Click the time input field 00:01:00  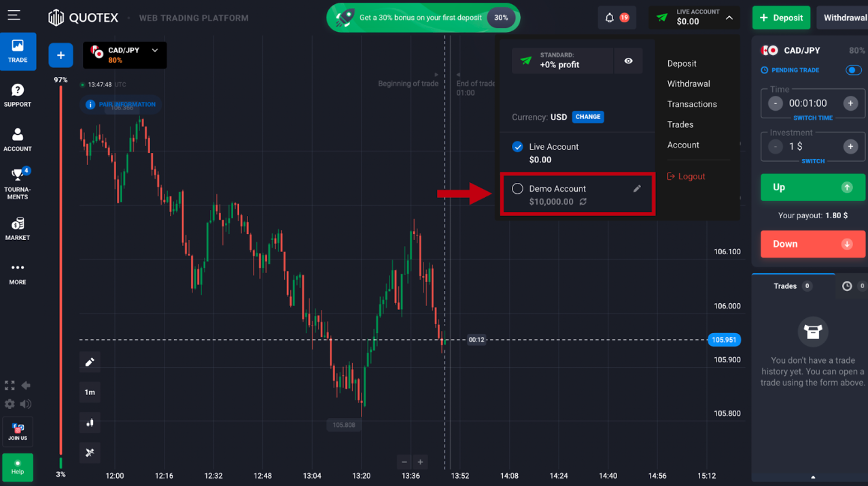tap(813, 103)
